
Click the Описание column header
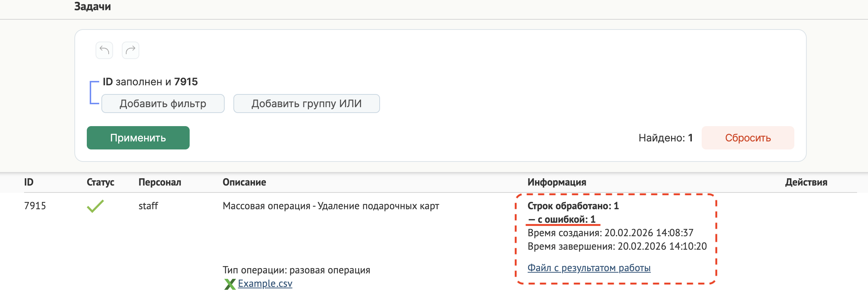(x=244, y=182)
